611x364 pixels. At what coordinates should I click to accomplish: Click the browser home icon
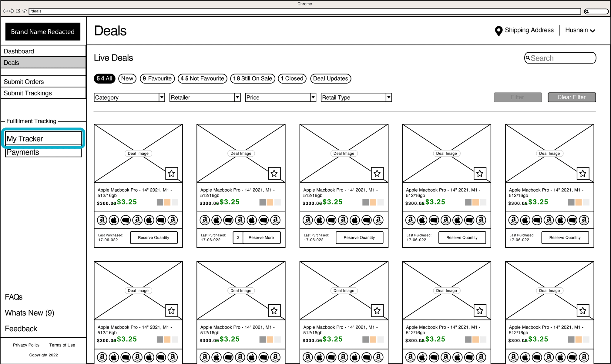click(x=25, y=11)
